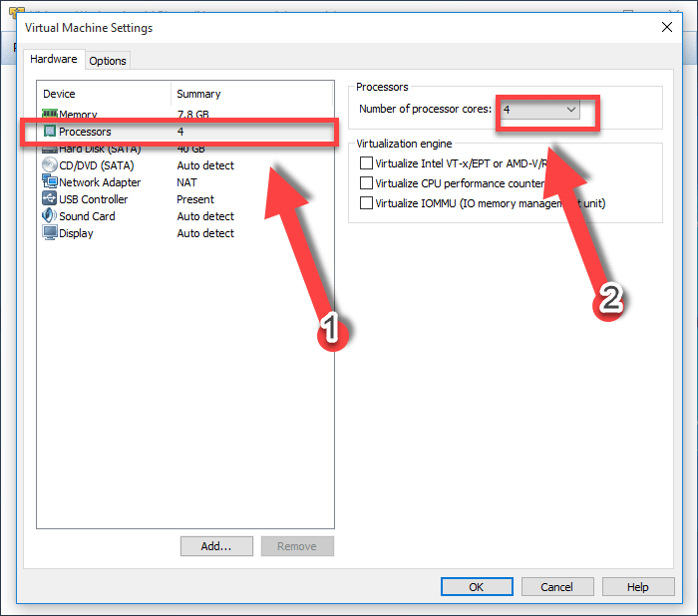The image size is (698, 616).
Task: Click the Sound Card speaker icon
Action: (x=50, y=216)
